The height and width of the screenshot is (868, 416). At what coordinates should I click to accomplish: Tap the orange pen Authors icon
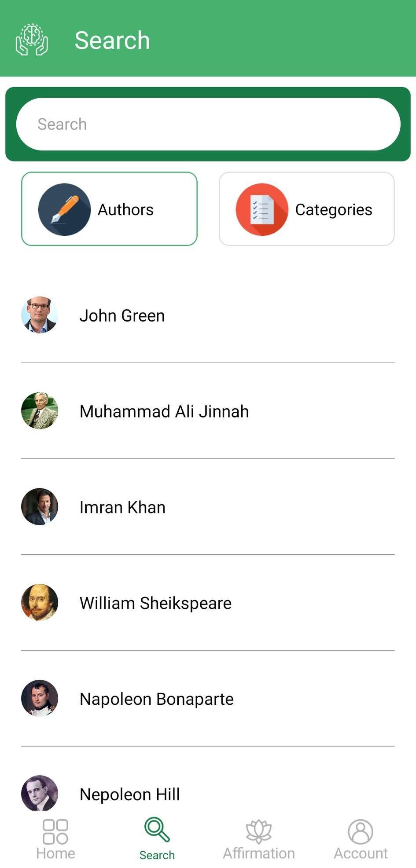pos(64,209)
